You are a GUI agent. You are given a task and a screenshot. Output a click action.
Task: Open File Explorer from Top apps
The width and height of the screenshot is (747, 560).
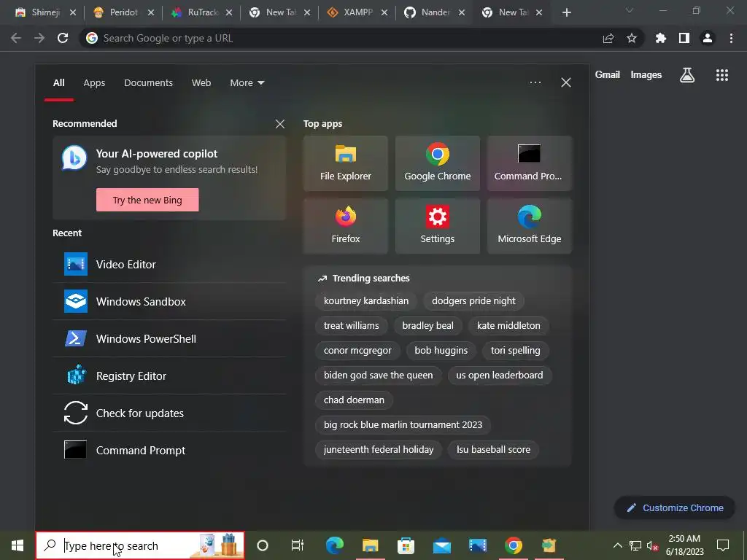345,163
